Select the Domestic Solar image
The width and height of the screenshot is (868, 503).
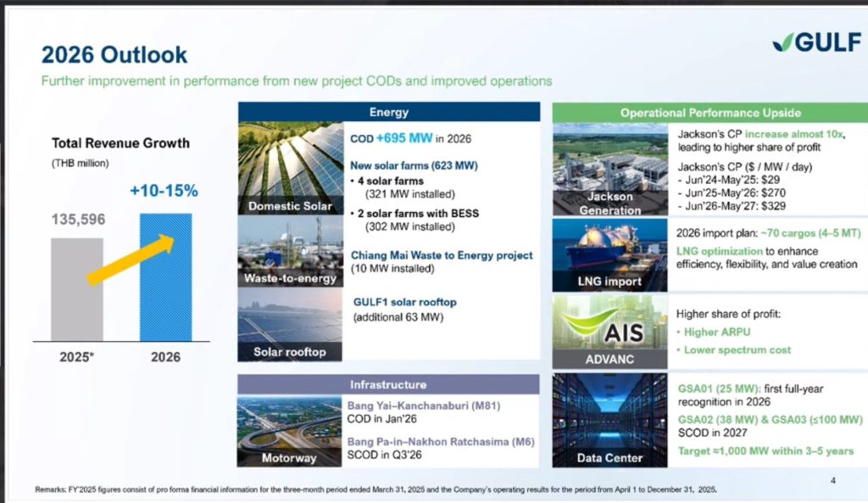pyautogui.click(x=289, y=170)
